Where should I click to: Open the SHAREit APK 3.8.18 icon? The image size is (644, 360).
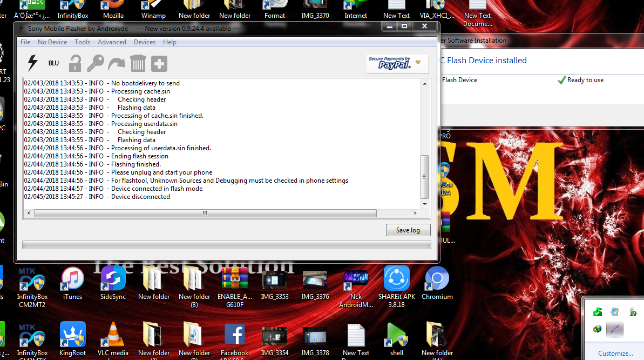pyautogui.click(x=396, y=287)
